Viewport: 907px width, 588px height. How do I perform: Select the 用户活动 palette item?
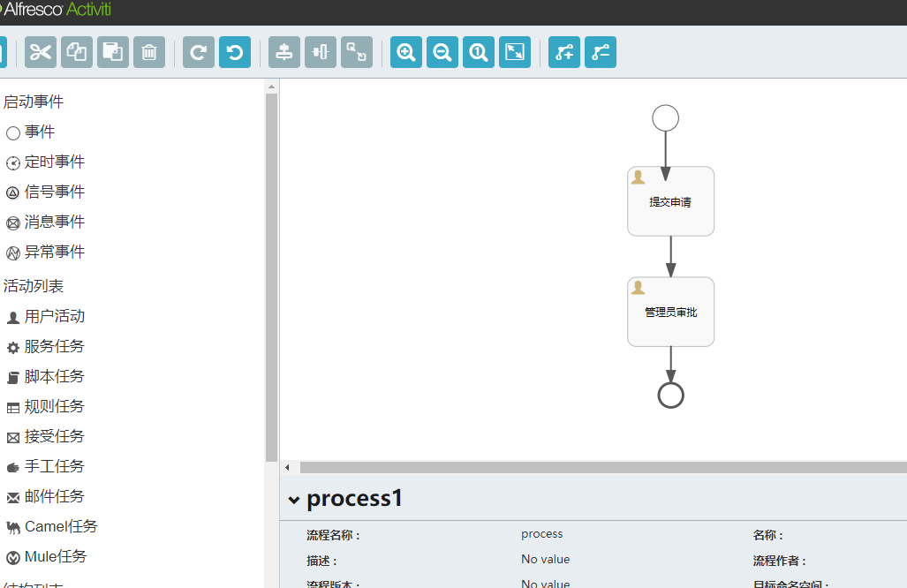(x=46, y=316)
